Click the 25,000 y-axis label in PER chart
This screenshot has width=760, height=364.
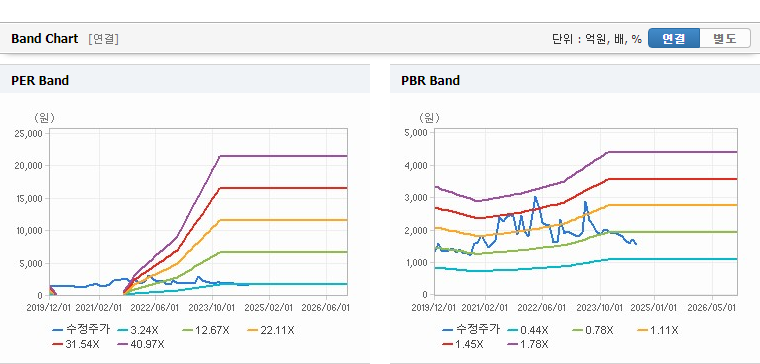tap(29, 133)
